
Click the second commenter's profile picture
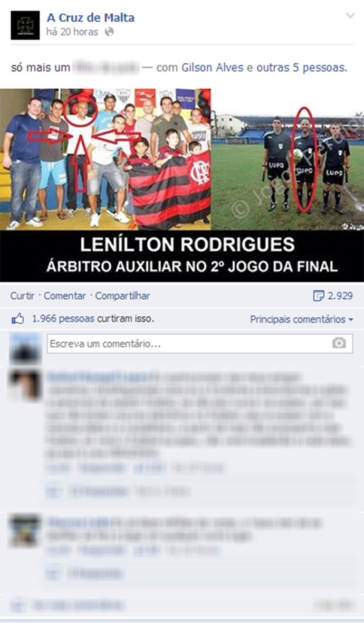25,531
